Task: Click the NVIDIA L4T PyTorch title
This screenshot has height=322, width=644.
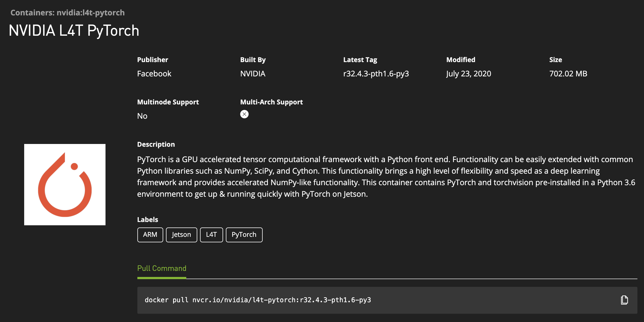Action: click(x=74, y=30)
